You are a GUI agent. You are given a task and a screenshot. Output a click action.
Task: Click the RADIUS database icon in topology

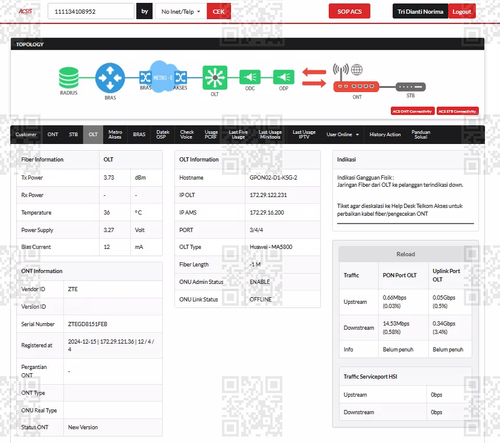[69, 78]
